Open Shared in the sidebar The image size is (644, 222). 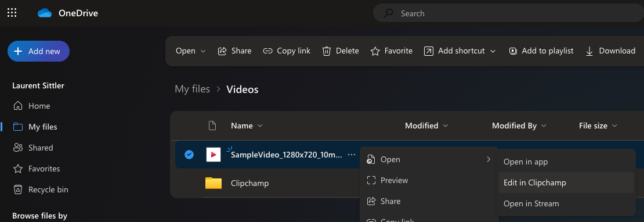41,148
